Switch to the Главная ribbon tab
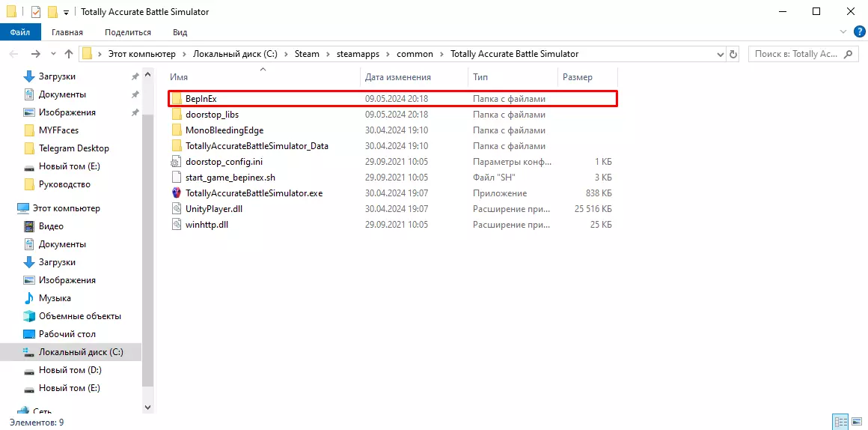Screen dimensions: 868x430 (67, 32)
